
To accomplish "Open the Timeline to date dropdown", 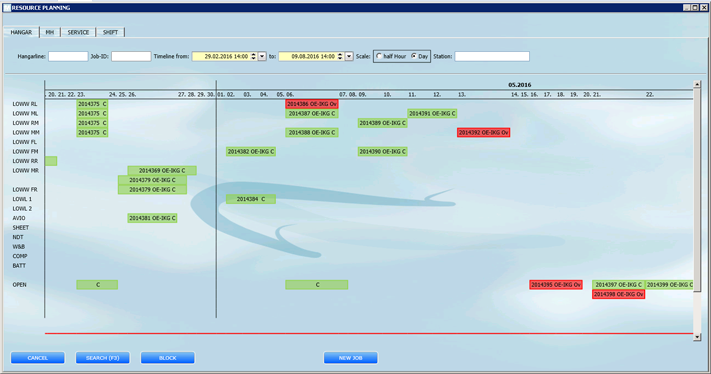I will 349,56.
